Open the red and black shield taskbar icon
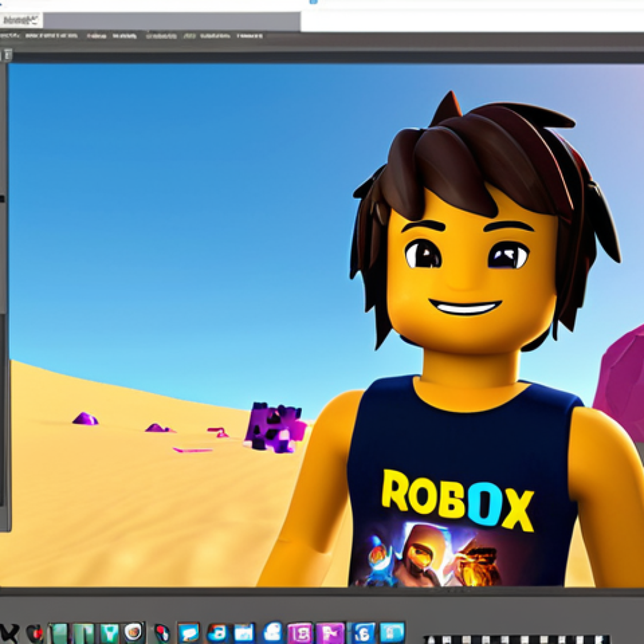The height and width of the screenshot is (644, 644). 35,633
